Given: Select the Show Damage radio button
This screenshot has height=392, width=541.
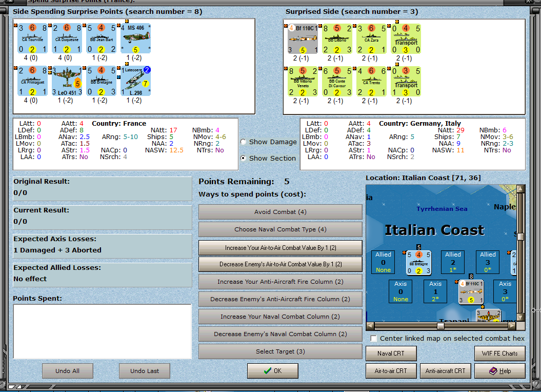Looking at the screenshot, I should [x=244, y=142].
